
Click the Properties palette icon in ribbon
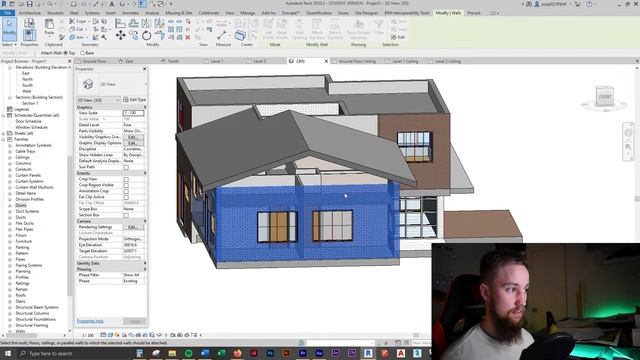pyautogui.click(x=29, y=35)
